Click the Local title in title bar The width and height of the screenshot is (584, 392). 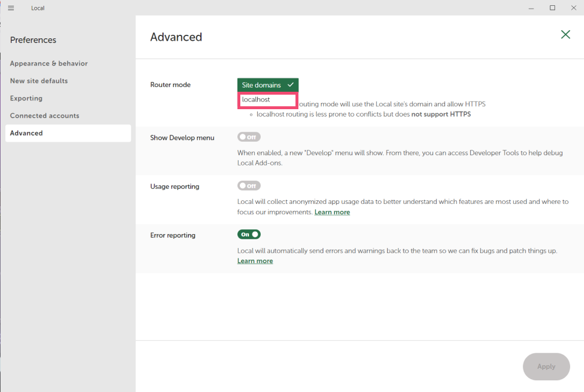tap(38, 8)
